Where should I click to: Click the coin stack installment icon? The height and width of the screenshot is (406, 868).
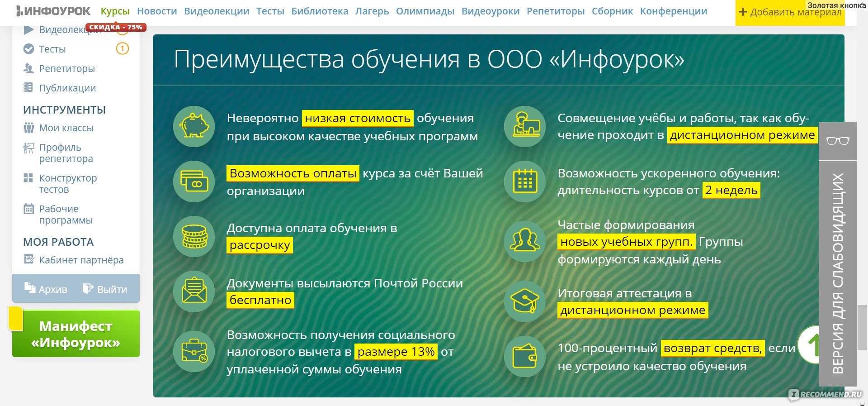pos(194,236)
